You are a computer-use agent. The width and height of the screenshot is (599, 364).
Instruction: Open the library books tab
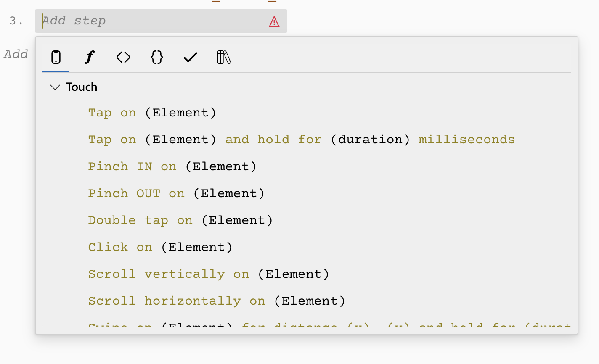(224, 57)
